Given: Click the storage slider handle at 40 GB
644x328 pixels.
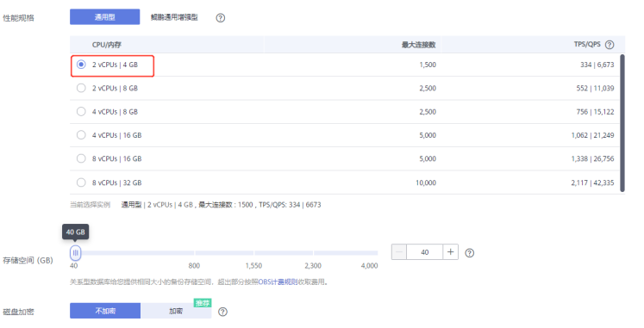Looking at the screenshot, I should coord(75,253).
